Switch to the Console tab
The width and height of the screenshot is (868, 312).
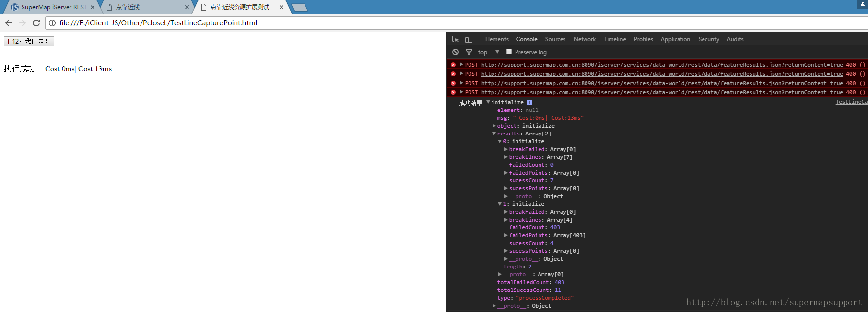coord(527,39)
